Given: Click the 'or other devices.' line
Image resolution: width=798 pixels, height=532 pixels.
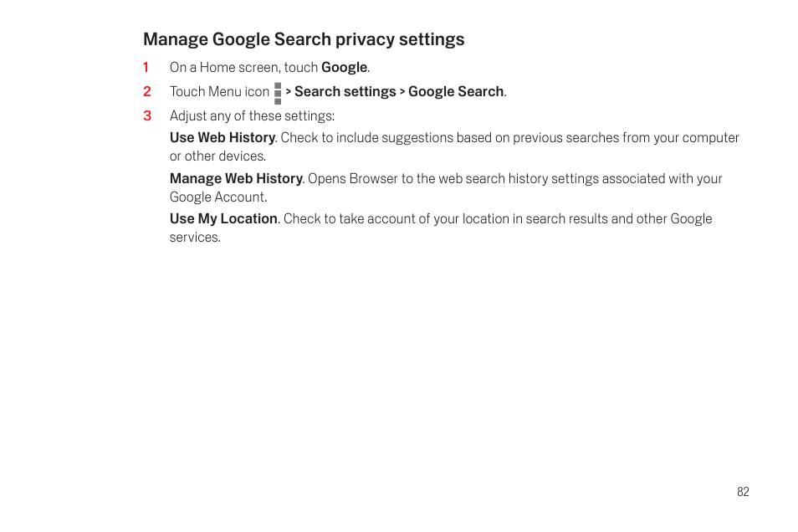Looking at the screenshot, I should click(217, 156).
